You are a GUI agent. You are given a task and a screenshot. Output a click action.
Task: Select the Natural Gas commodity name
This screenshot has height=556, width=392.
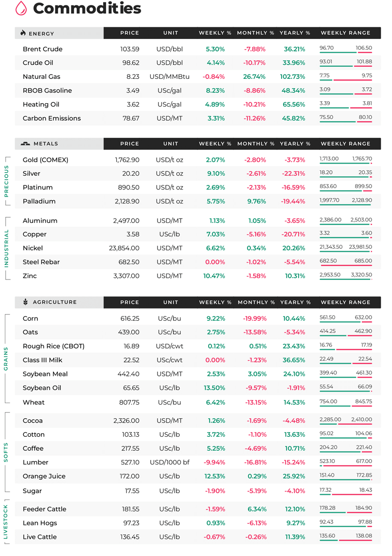point(41,76)
